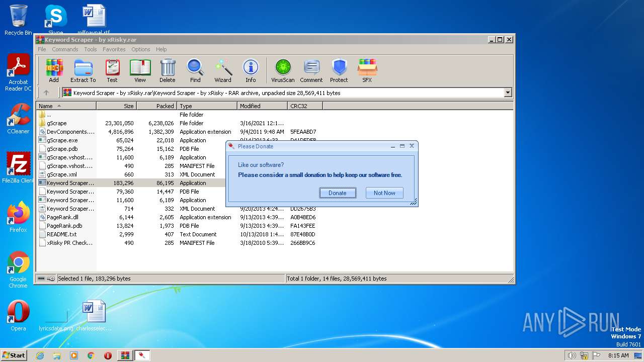Click the VirusScan toolbar icon
Screen dimensions: 644x362
[283, 70]
